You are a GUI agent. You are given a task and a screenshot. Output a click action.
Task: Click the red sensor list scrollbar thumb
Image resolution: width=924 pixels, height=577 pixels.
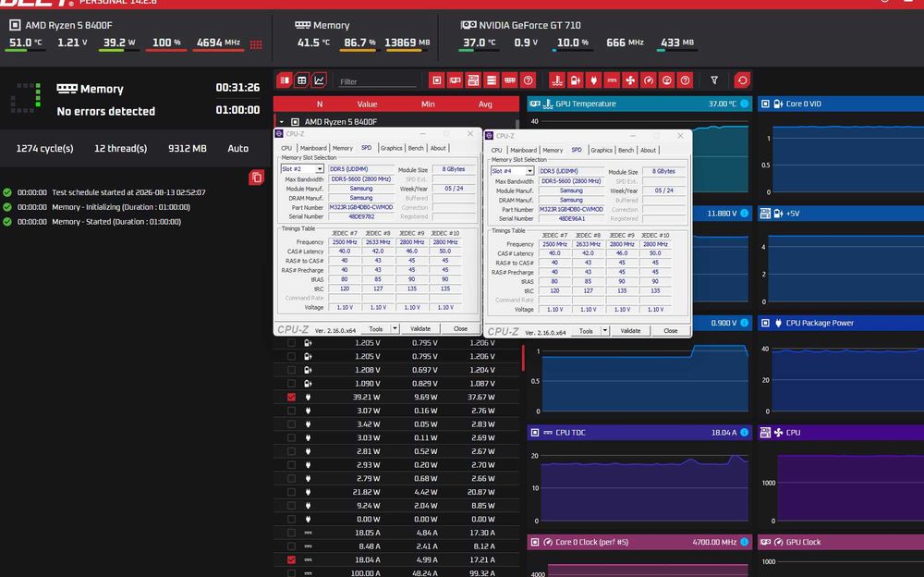523,358
